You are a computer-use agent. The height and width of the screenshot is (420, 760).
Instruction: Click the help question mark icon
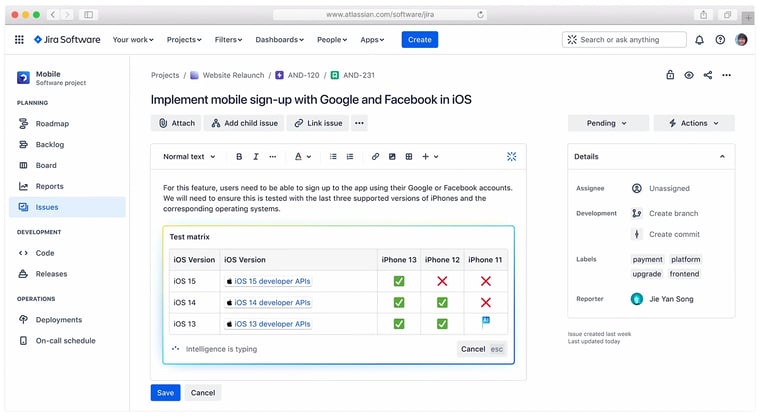720,40
